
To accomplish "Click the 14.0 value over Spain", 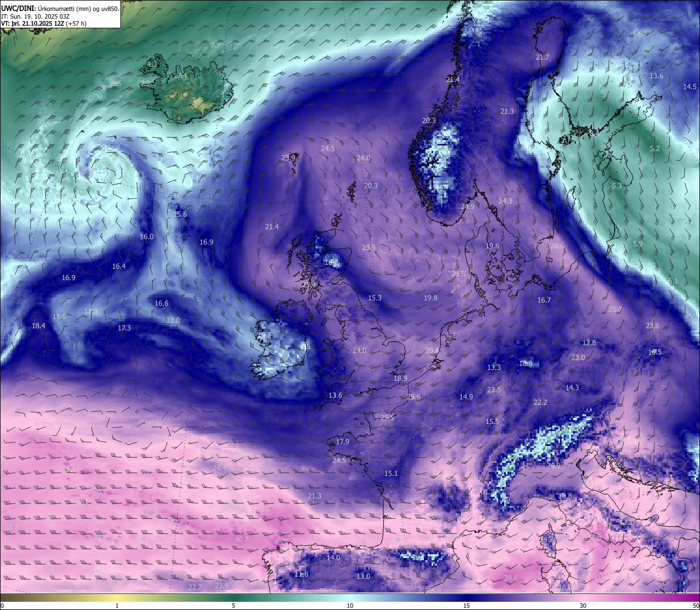I will point(333,557).
